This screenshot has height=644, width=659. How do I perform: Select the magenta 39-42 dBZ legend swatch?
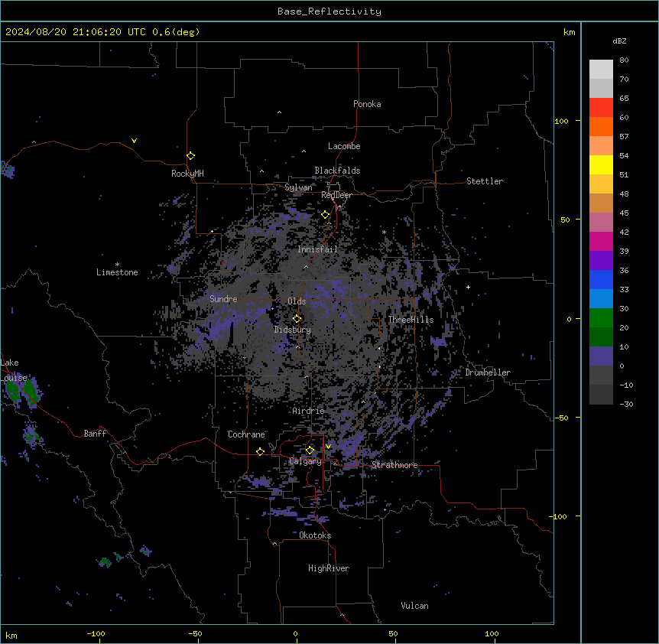[601, 241]
